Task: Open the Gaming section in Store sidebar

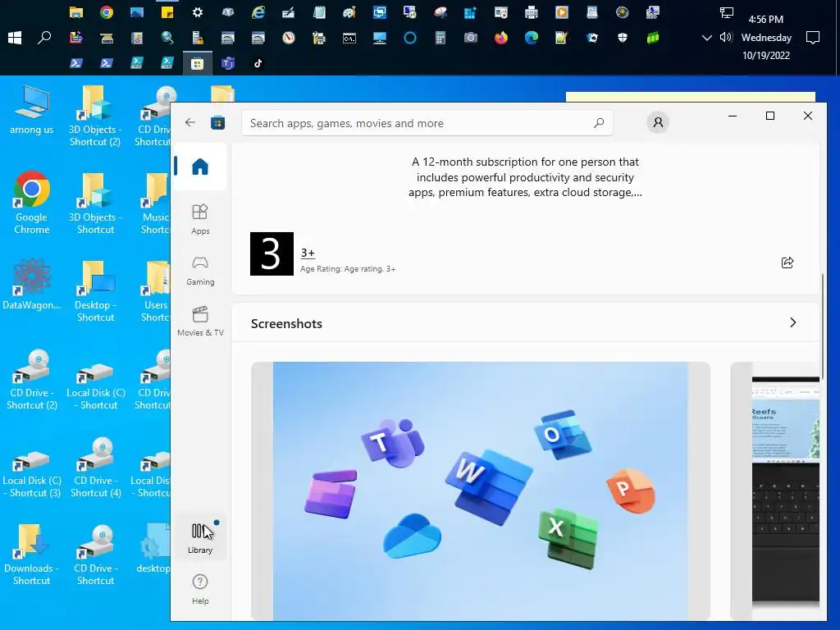Action: (200, 270)
